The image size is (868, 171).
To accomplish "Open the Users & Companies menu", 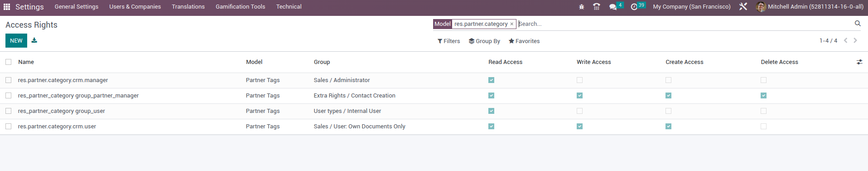I will pyautogui.click(x=135, y=7).
